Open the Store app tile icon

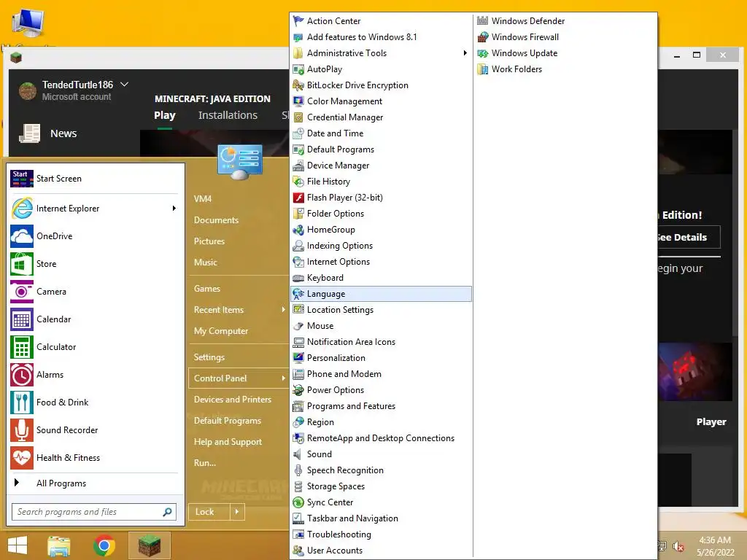coord(22,264)
